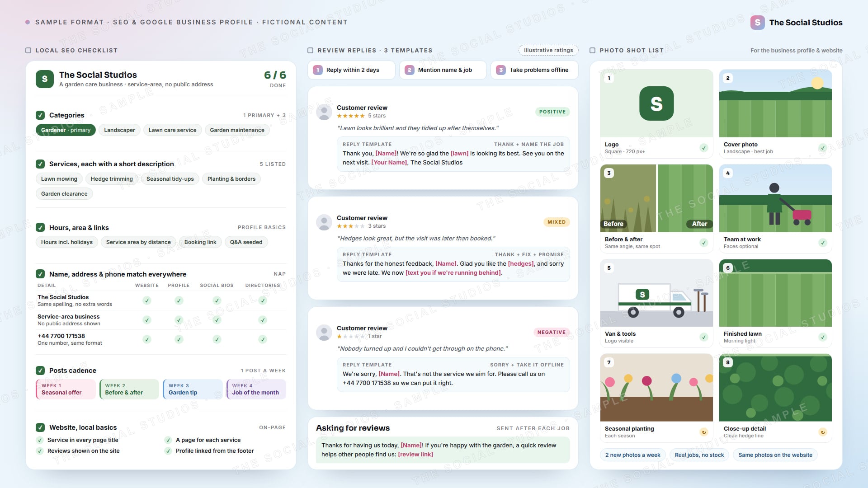Click The Social Studios tick under Website column
Viewport: 868px width, 488px height.
pyautogui.click(x=147, y=300)
